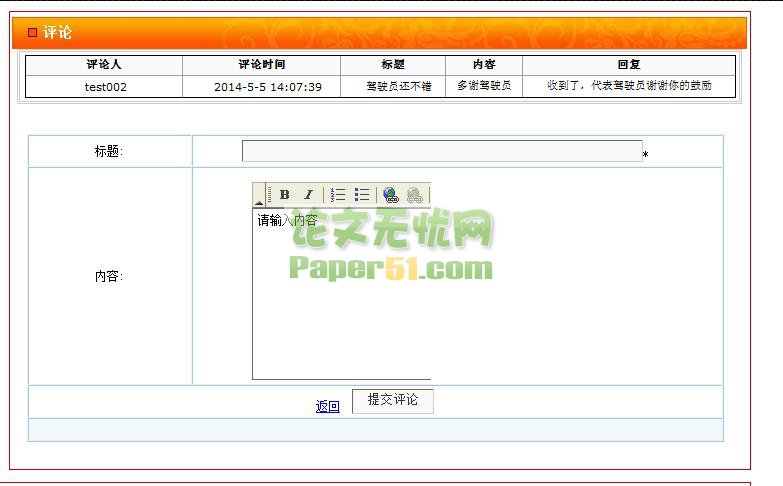
Task: Select the commenter name test002
Action: point(106,87)
